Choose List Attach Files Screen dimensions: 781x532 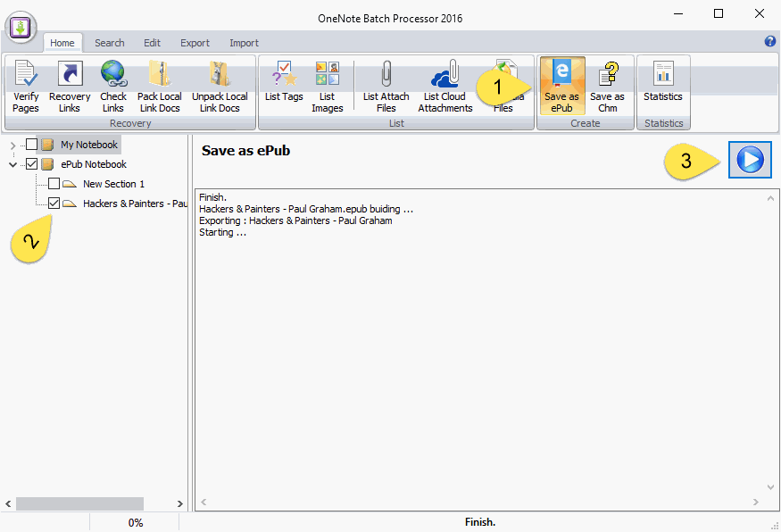386,87
